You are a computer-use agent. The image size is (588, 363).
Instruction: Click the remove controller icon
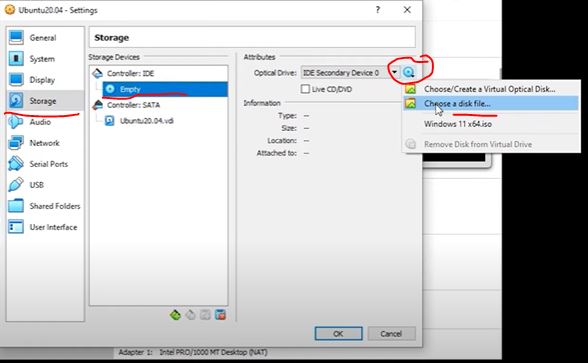pos(190,315)
